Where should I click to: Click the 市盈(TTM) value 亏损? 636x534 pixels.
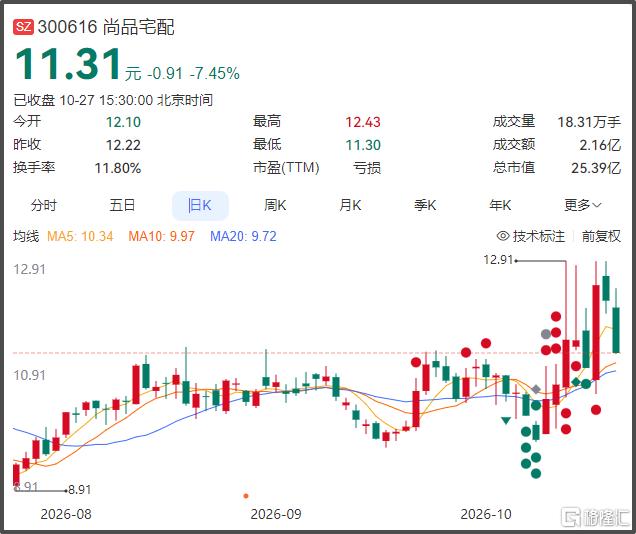coord(367,168)
